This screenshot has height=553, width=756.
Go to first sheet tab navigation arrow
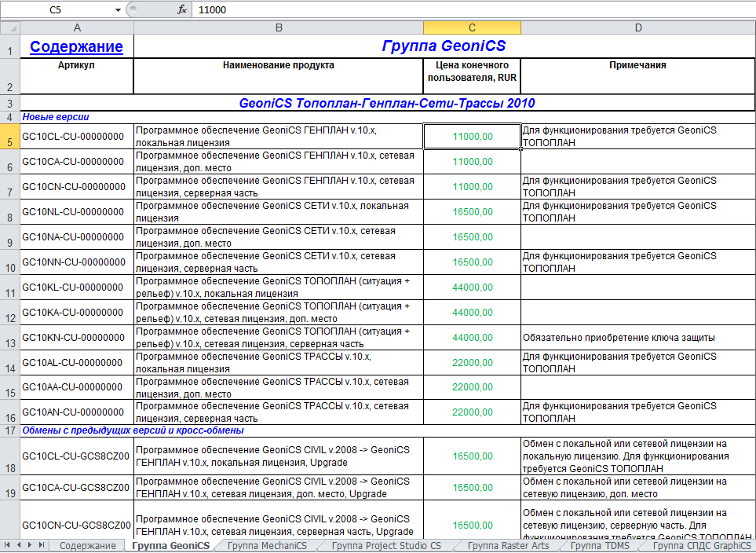click(x=7, y=546)
